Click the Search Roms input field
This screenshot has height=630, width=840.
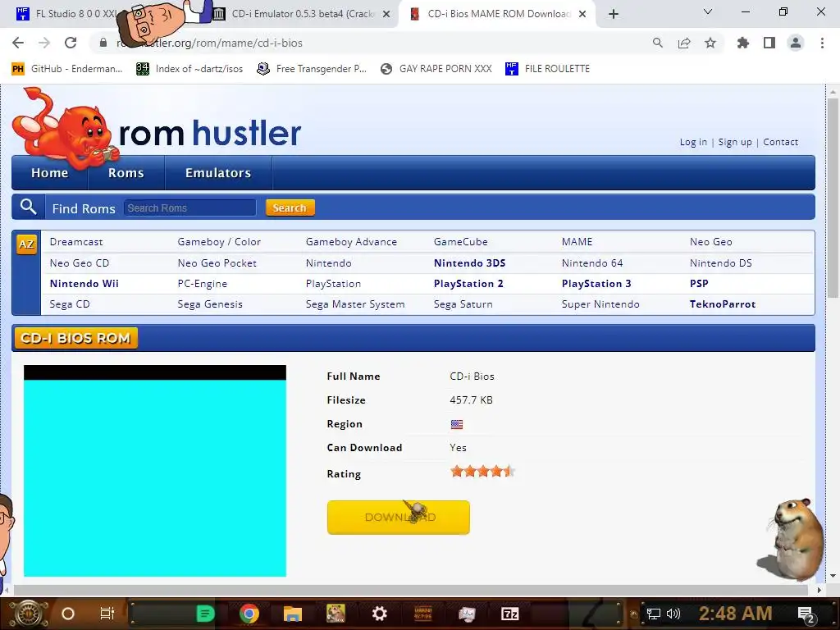pyautogui.click(x=189, y=208)
